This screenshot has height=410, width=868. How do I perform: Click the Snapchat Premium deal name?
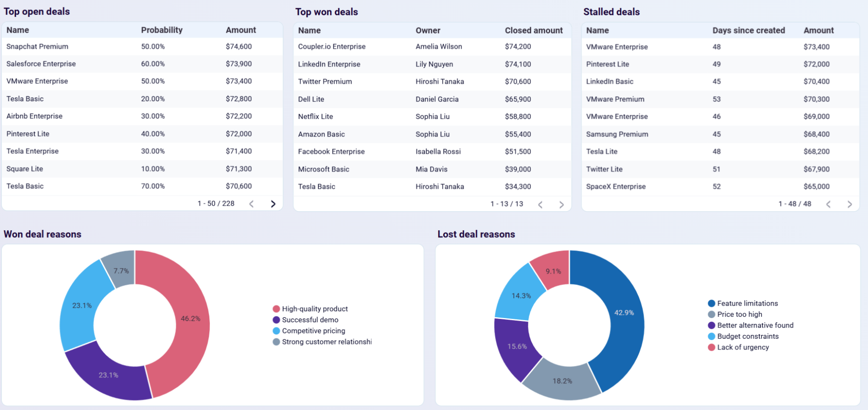click(x=37, y=46)
